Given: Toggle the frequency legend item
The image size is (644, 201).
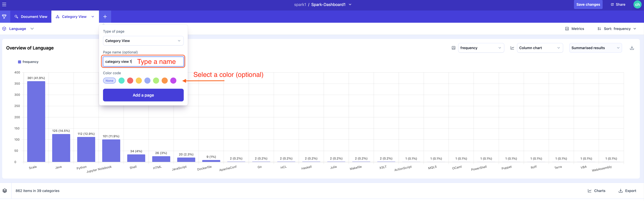Looking at the screenshot, I should pyautogui.click(x=28, y=62).
